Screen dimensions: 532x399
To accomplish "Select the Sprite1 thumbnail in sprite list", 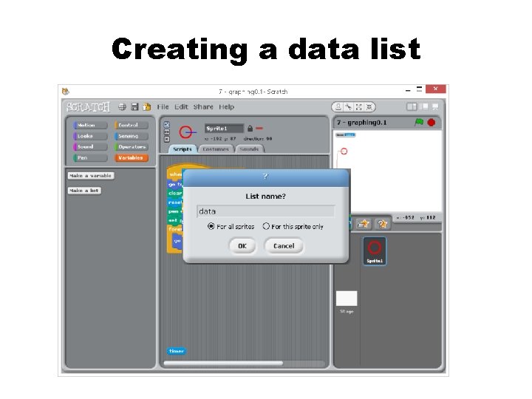I will point(375,251).
